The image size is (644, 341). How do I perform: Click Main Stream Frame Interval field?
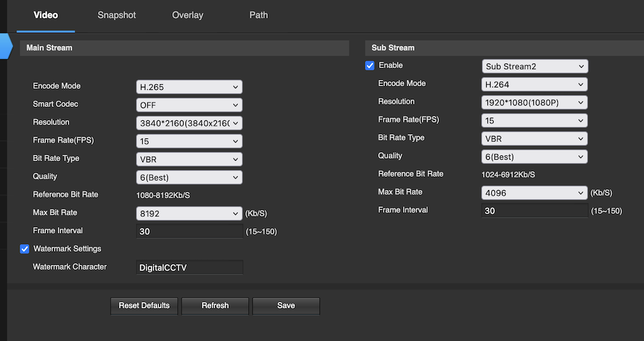[189, 232]
